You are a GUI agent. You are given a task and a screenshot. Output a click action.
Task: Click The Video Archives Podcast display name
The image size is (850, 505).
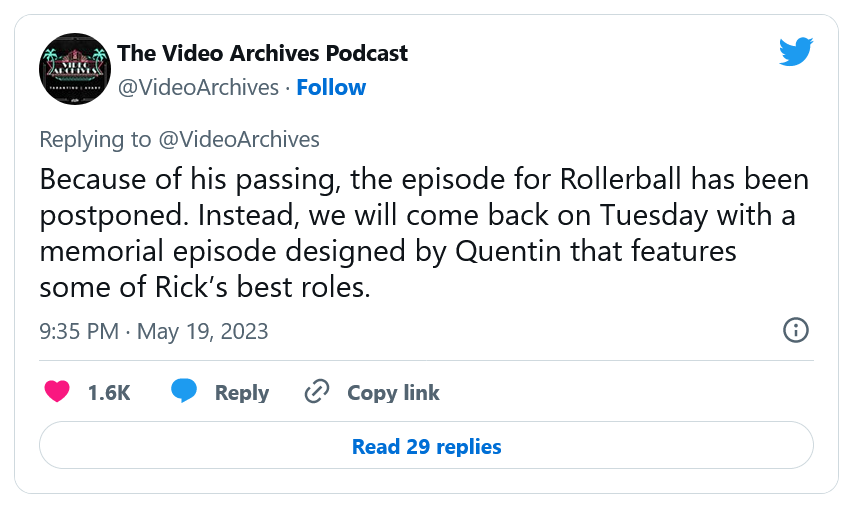click(262, 53)
